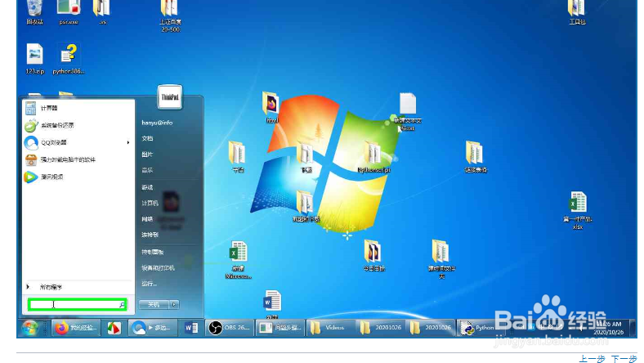Open the shutdown options arrow
This screenshot has width=644, height=363.
tap(174, 305)
